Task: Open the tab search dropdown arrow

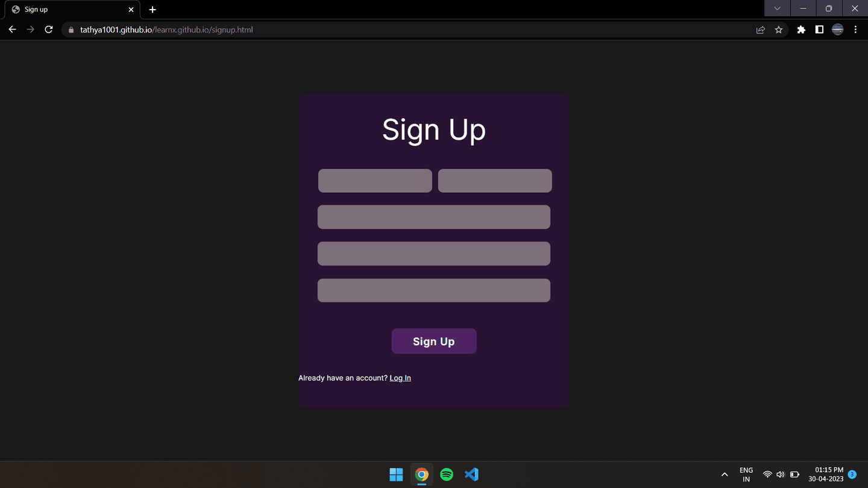Action: [x=777, y=8]
